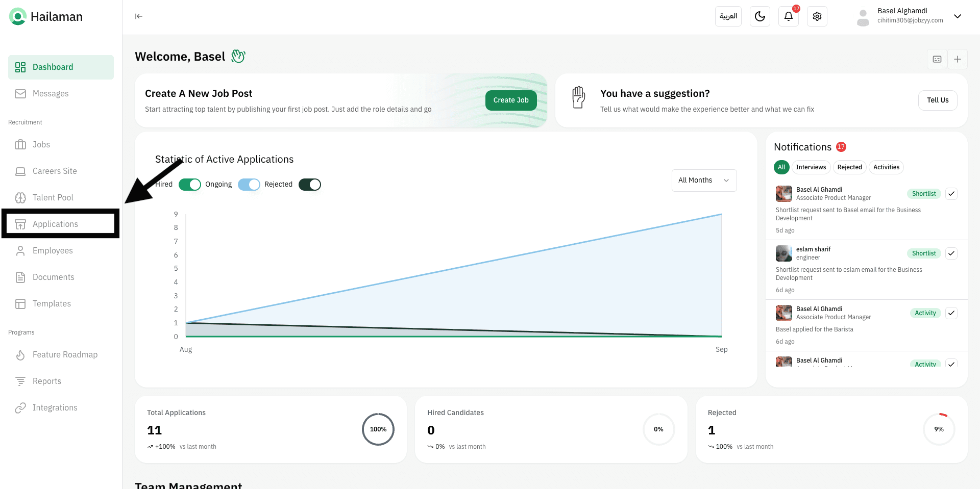
Task: Toggle the Ongoing series switch
Action: [249, 185]
